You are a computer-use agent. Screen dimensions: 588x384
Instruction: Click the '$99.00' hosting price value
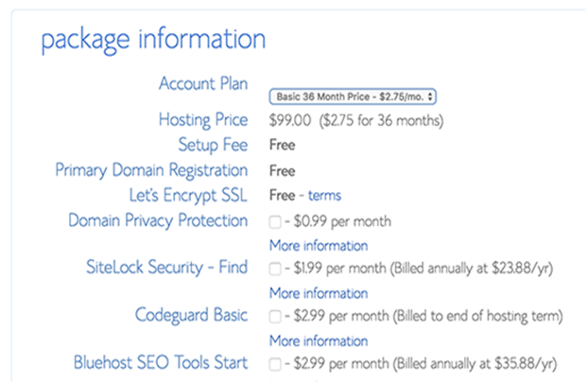pyautogui.click(x=290, y=120)
